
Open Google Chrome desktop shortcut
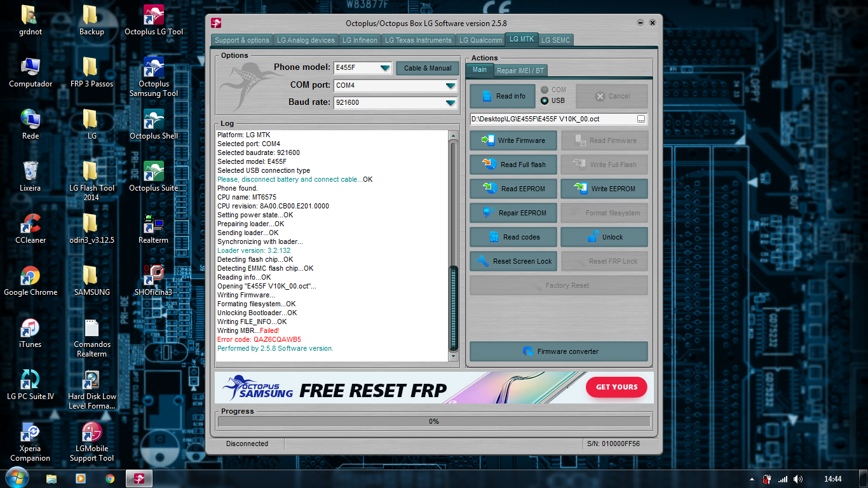[31, 280]
